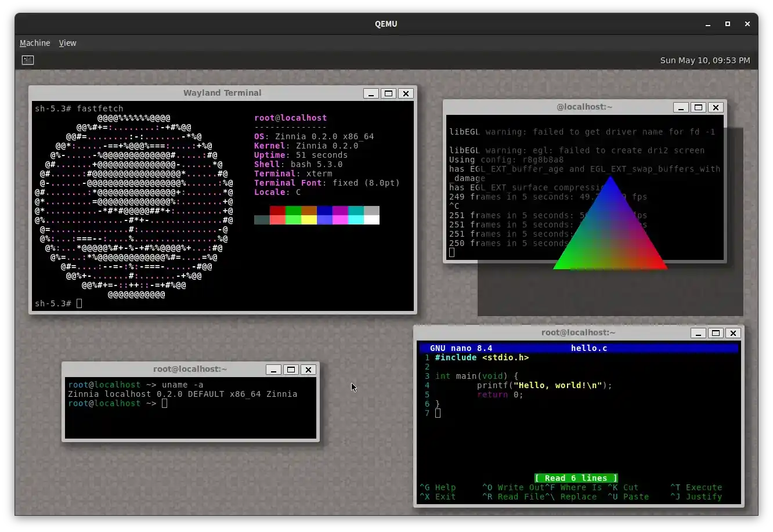
Task: Click the yellow swatch in fastfetch palette
Action: pyautogui.click(x=309, y=220)
